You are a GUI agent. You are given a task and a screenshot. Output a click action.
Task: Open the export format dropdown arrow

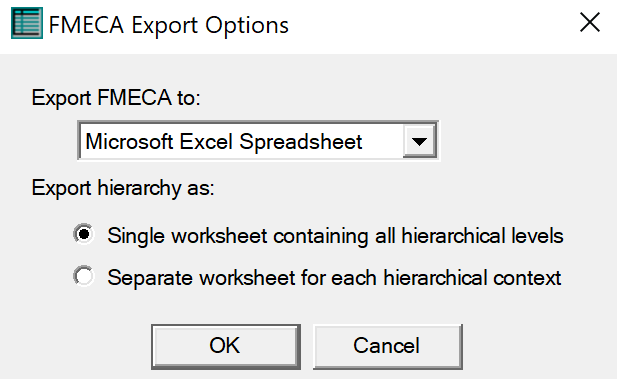[420, 141]
